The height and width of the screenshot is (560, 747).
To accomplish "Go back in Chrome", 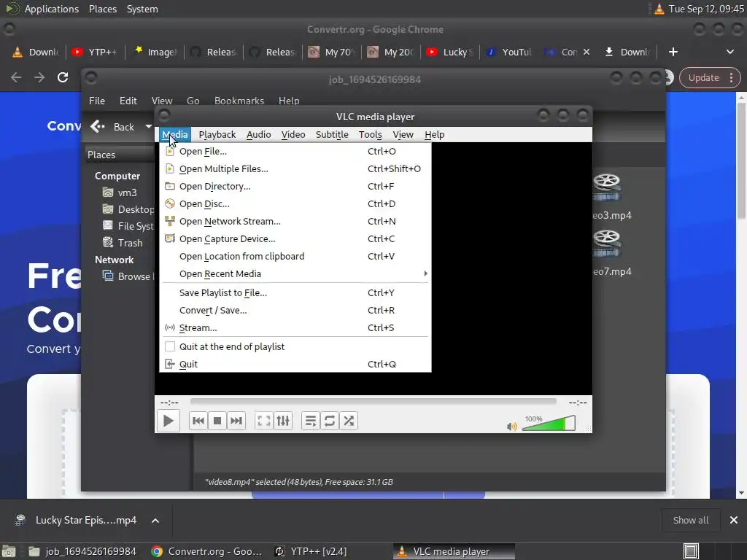I will click(x=16, y=77).
